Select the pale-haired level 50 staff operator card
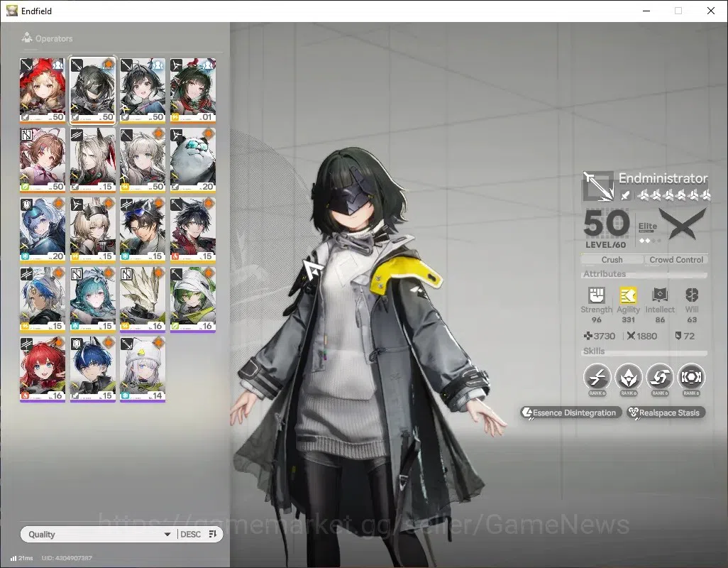The height and width of the screenshot is (568, 728). tap(143, 160)
